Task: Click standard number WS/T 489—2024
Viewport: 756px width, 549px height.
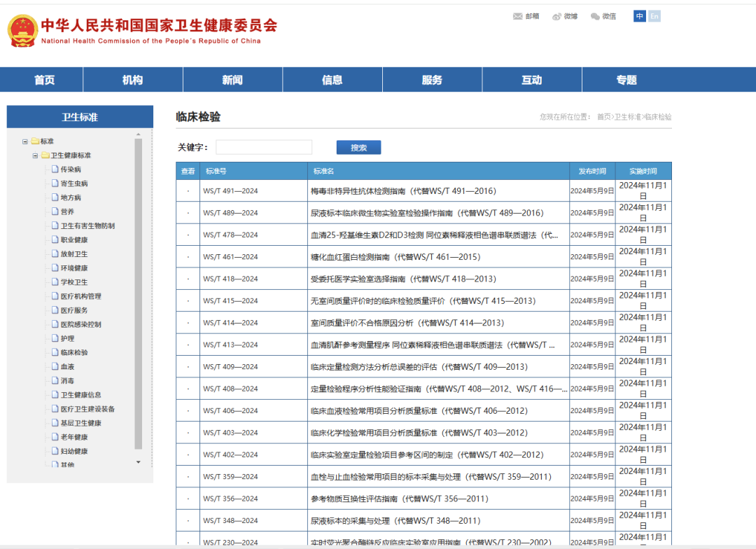Action: [x=230, y=213]
